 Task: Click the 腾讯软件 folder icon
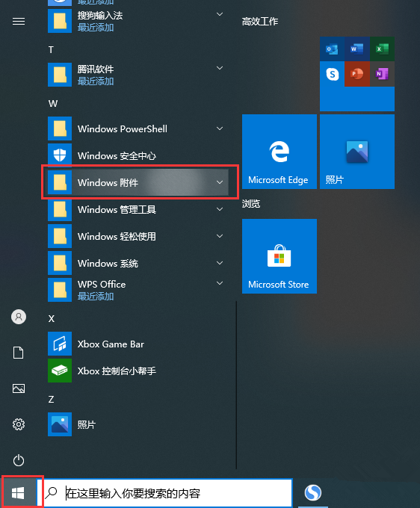(x=60, y=75)
